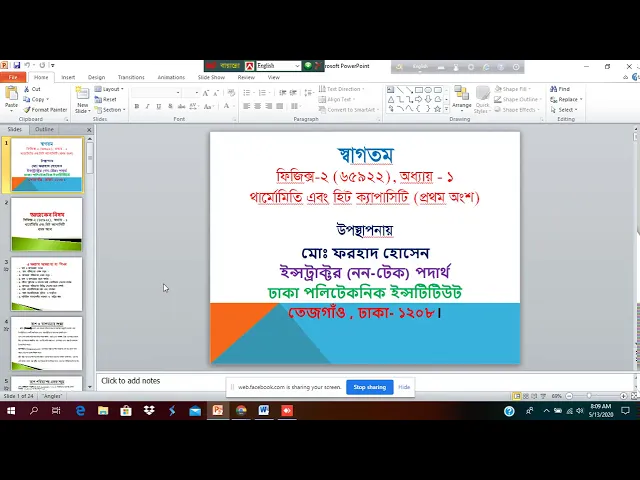Increase font size with the grow font icon

(206, 93)
